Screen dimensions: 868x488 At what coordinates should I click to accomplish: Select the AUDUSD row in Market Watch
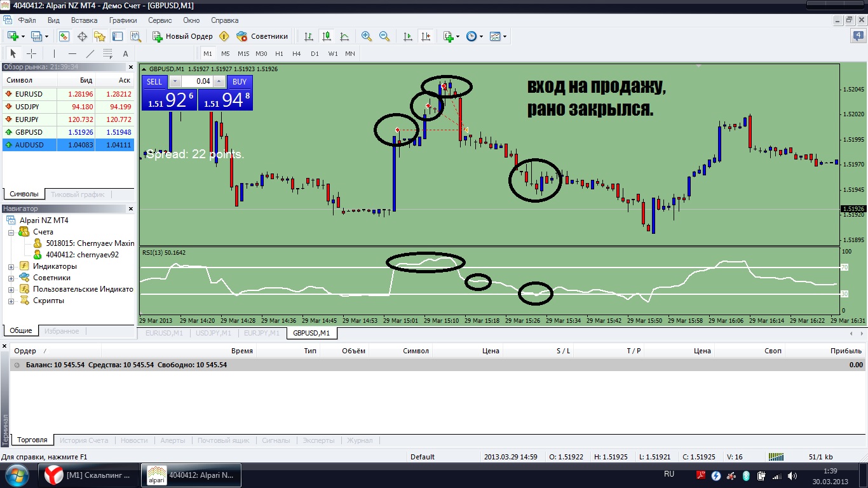(69, 145)
